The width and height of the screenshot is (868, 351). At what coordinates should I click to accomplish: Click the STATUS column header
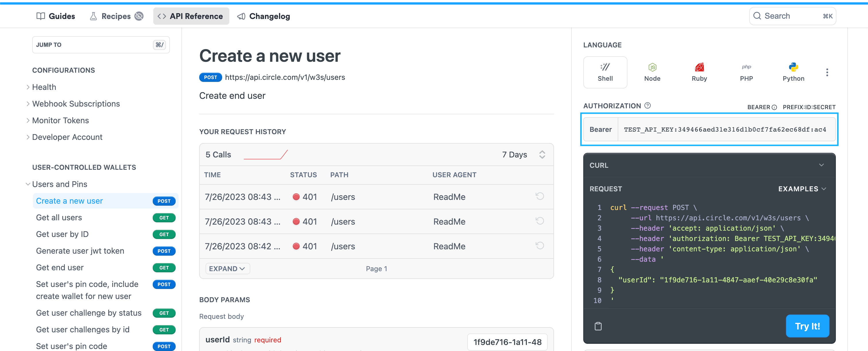tap(303, 175)
